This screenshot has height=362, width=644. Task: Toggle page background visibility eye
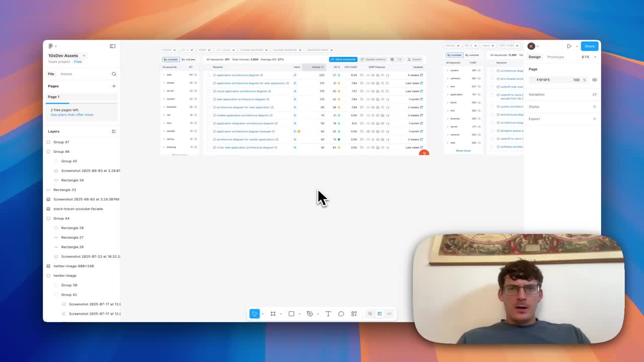click(x=594, y=80)
